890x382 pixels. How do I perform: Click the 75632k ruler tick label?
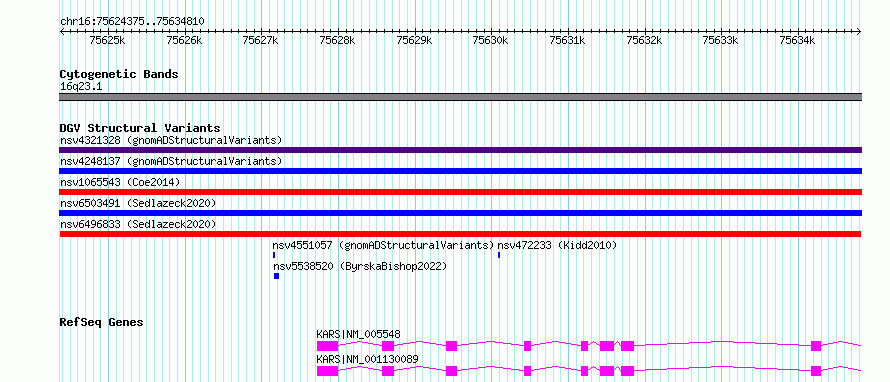pos(644,40)
